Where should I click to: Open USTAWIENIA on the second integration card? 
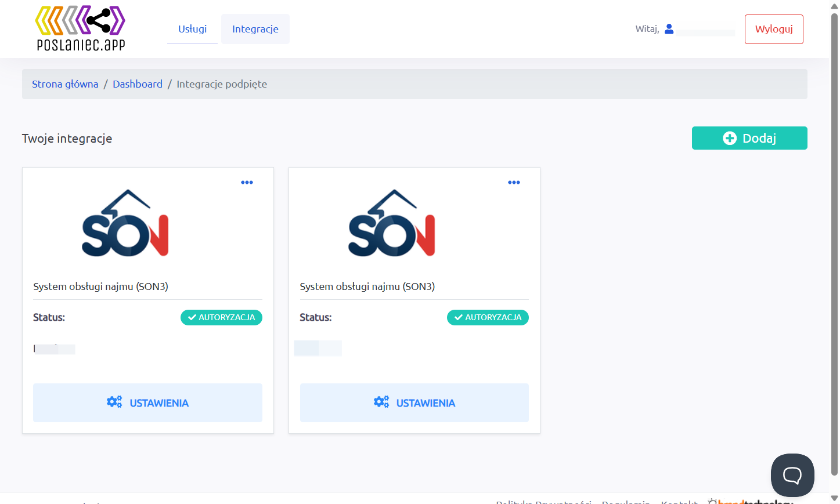coord(414,403)
